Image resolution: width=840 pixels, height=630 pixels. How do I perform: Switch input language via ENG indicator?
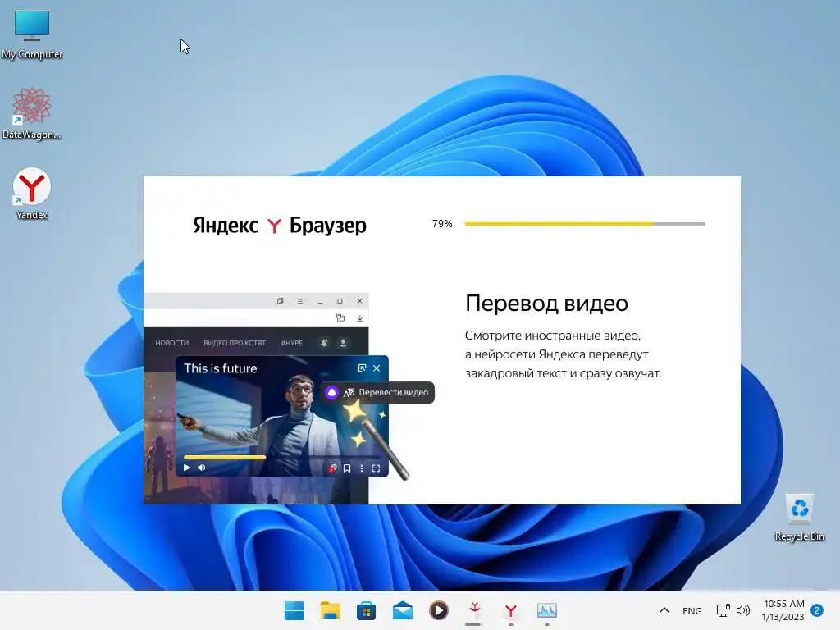pos(692,611)
